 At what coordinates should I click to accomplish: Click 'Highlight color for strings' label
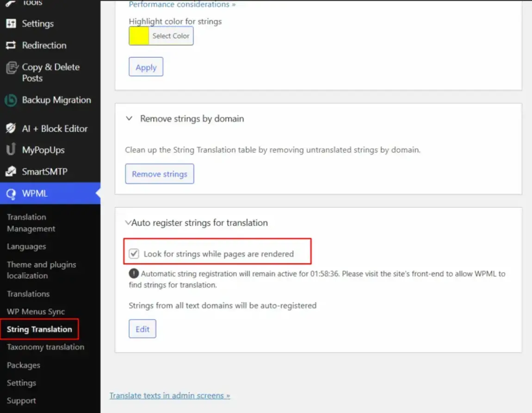point(175,21)
